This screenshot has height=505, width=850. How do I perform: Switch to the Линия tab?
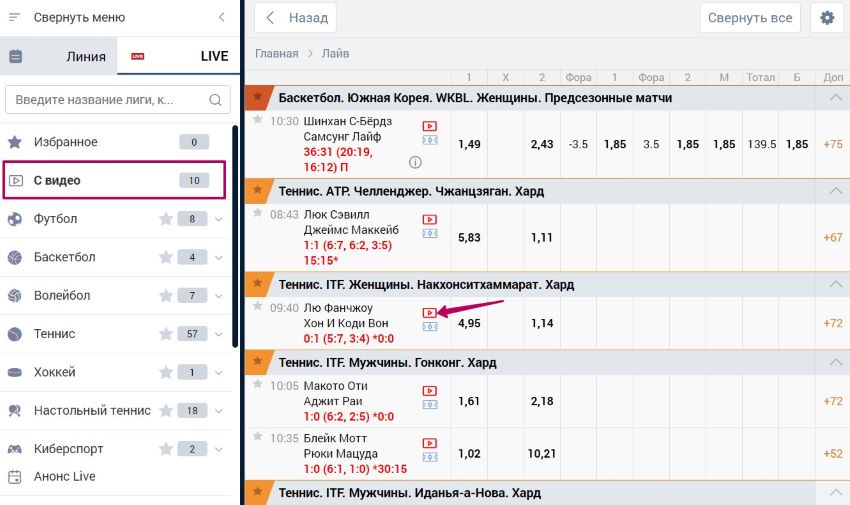tap(59, 56)
